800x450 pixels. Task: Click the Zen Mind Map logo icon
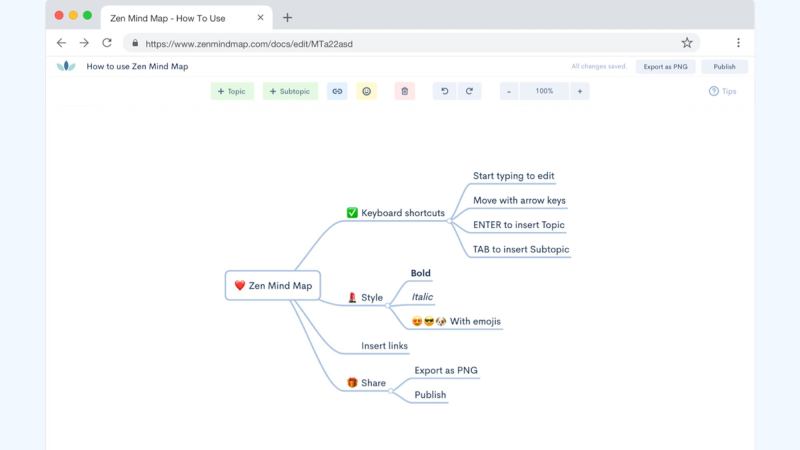(66, 67)
